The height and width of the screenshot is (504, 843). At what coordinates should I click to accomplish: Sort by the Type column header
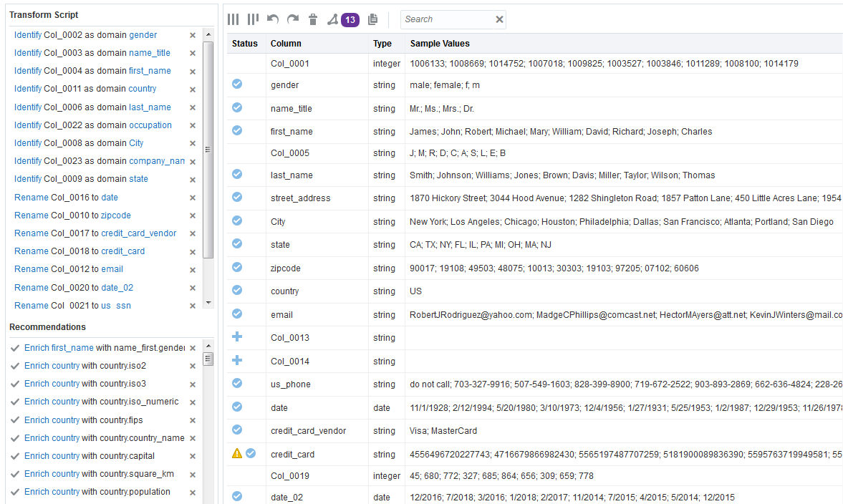(x=382, y=44)
